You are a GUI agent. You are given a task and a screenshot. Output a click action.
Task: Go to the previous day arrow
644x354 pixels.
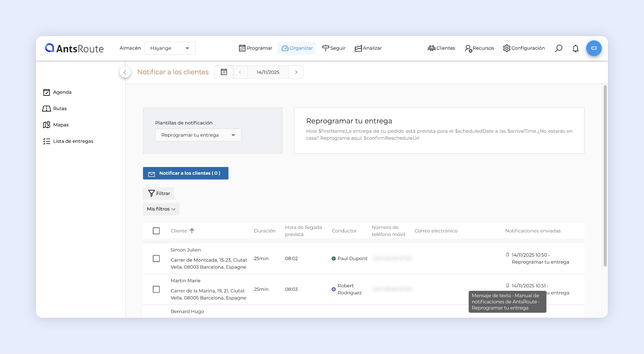(x=240, y=72)
